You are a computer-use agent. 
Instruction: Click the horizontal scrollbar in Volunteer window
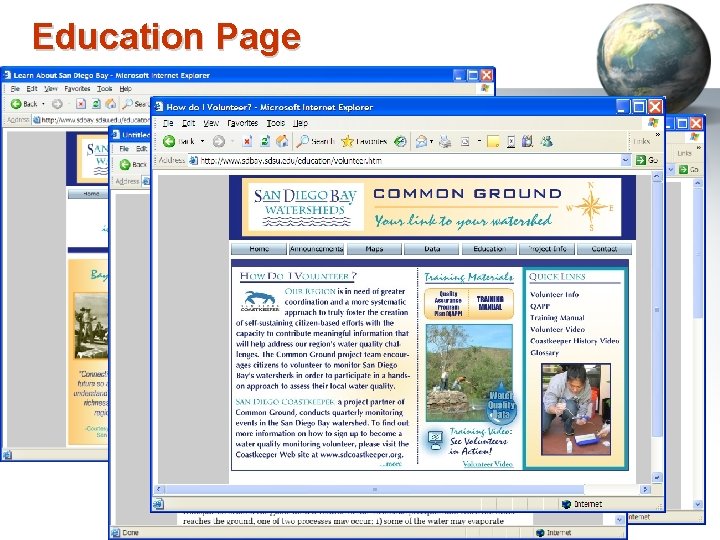click(374, 489)
